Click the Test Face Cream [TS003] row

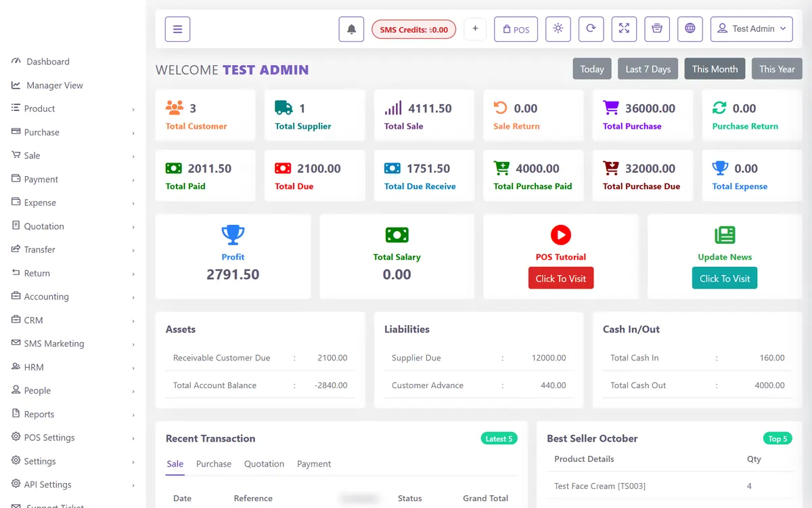click(670, 486)
